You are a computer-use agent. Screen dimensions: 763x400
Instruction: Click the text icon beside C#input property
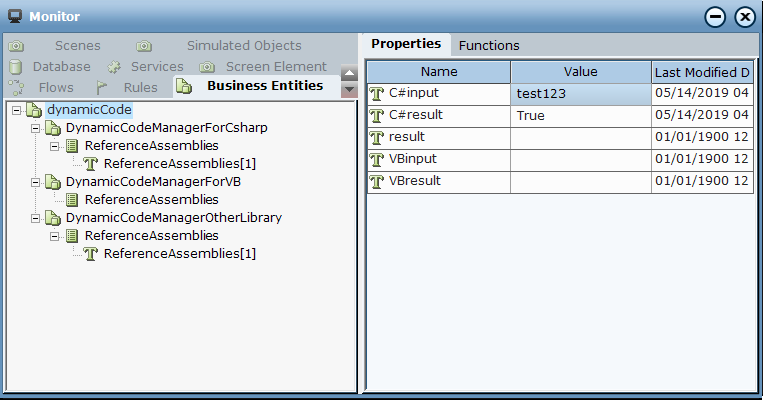[x=377, y=93]
